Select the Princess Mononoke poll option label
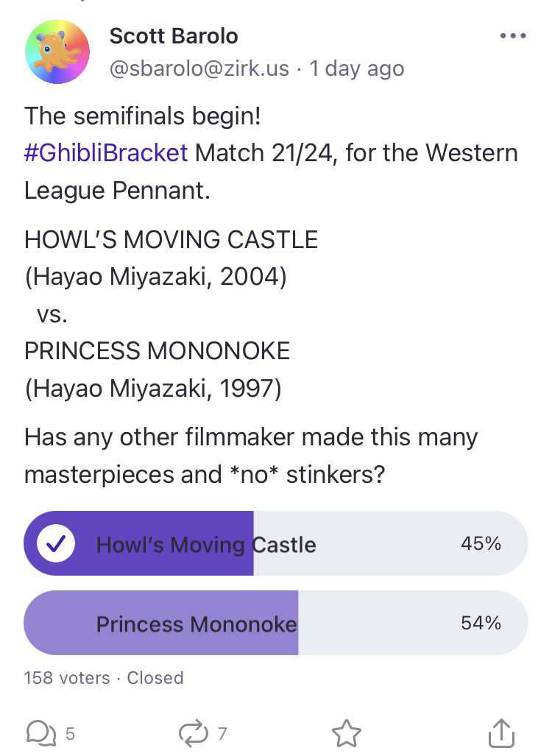The image size is (552, 756). (x=197, y=624)
